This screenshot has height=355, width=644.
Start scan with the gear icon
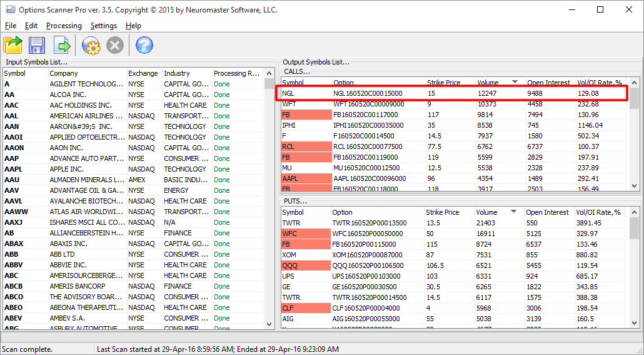point(91,45)
